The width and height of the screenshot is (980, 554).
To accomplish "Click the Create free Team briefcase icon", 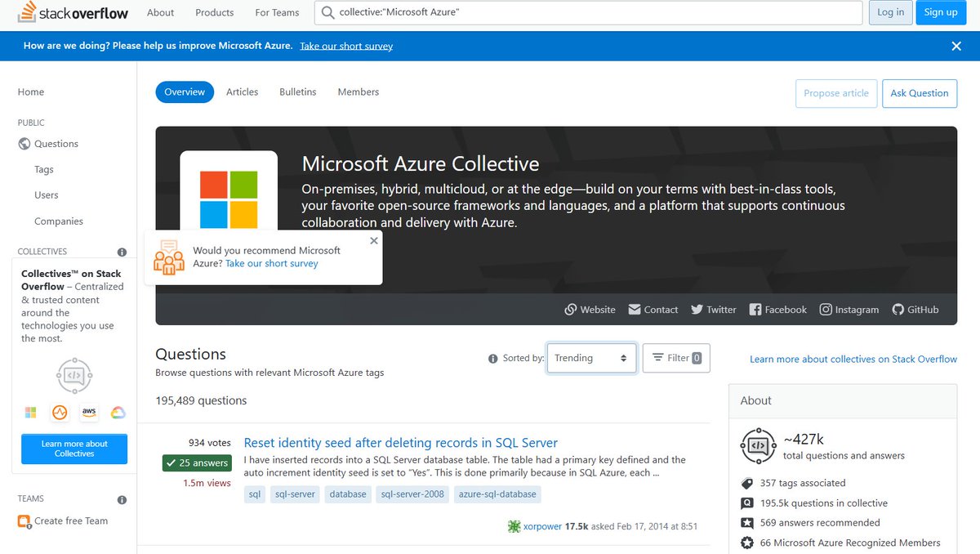I will pyautogui.click(x=24, y=521).
